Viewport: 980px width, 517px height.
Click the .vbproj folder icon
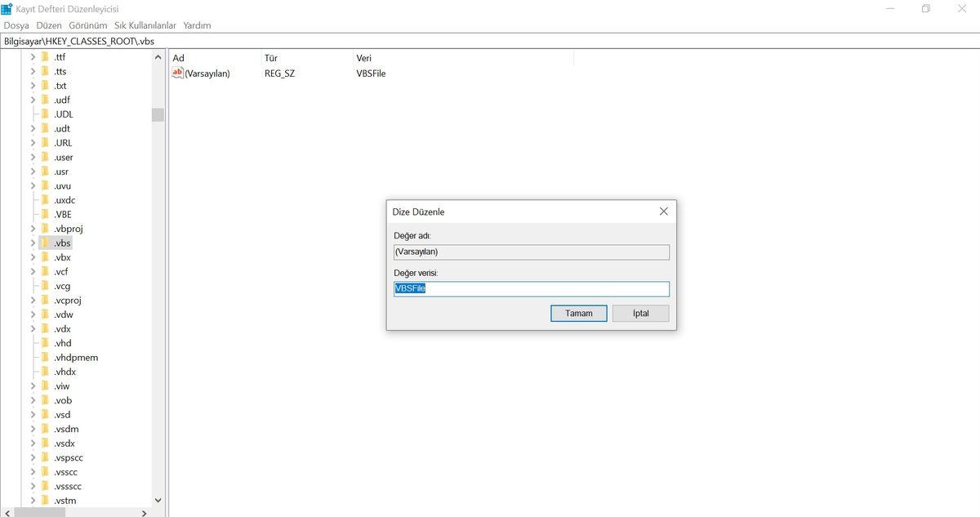coord(46,228)
